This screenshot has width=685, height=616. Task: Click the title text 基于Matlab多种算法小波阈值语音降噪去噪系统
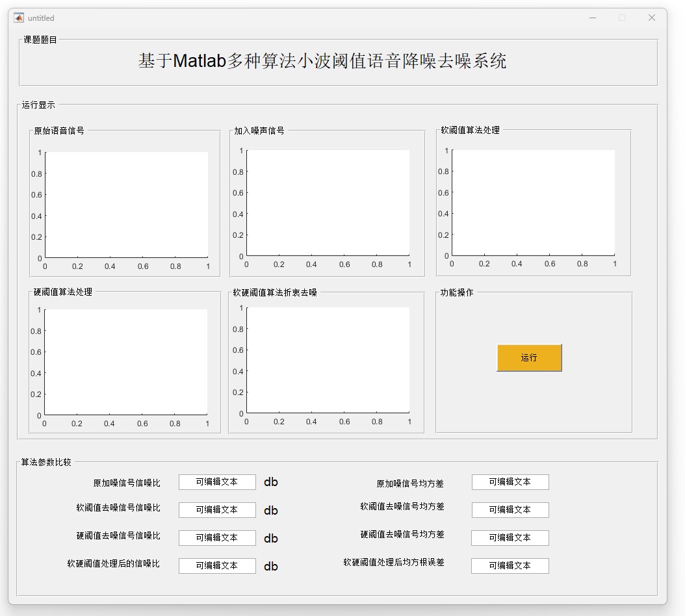coord(322,60)
